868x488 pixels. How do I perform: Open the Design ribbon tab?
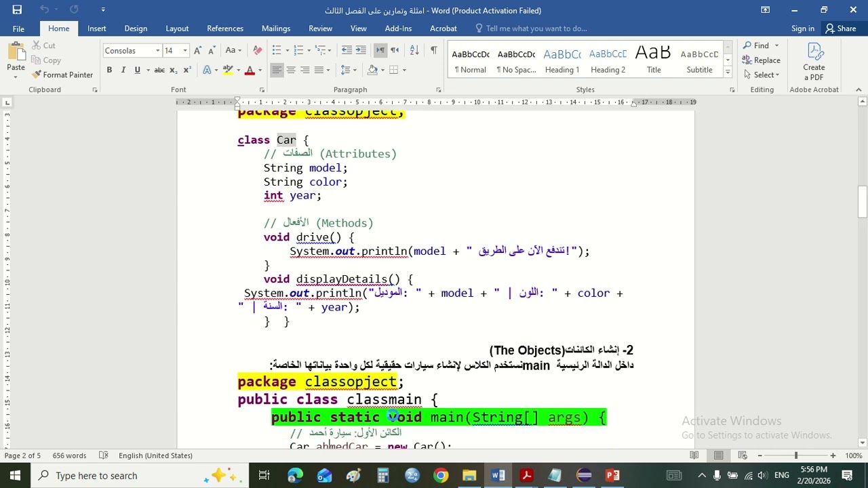[x=136, y=28]
